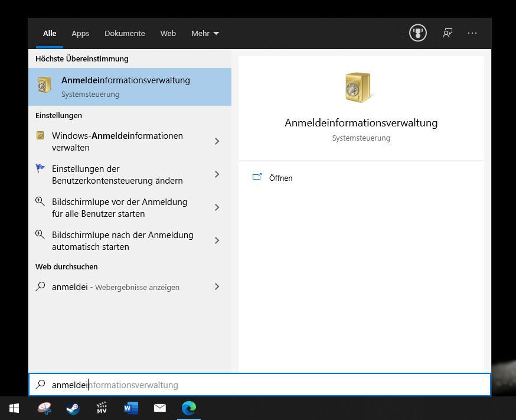Expand arrow for anmeldei web results
Screen dimensions: 516x420
(217, 286)
